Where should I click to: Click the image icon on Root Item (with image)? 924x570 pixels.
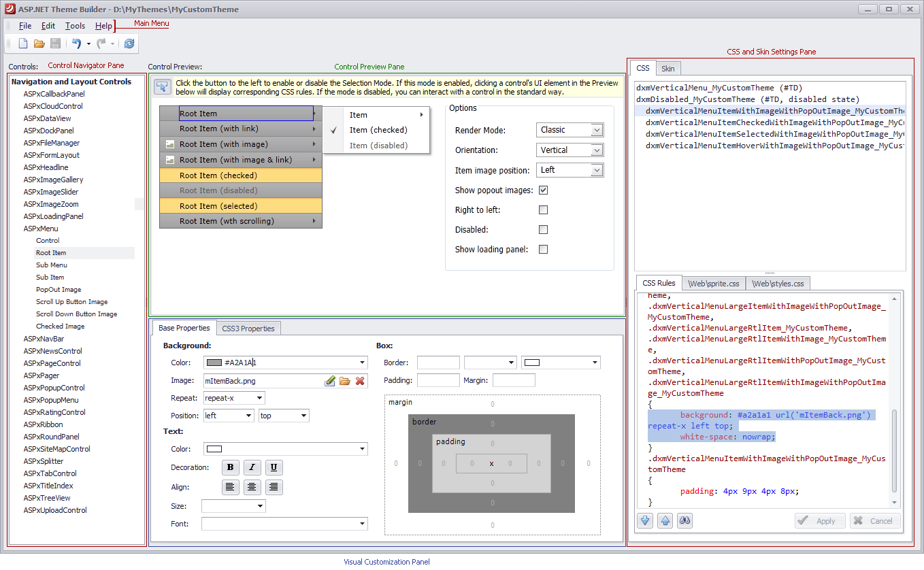pyautogui.click(x=170, y=144)
